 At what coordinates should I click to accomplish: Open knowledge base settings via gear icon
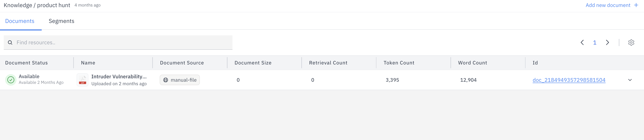(x=631, y=42)
